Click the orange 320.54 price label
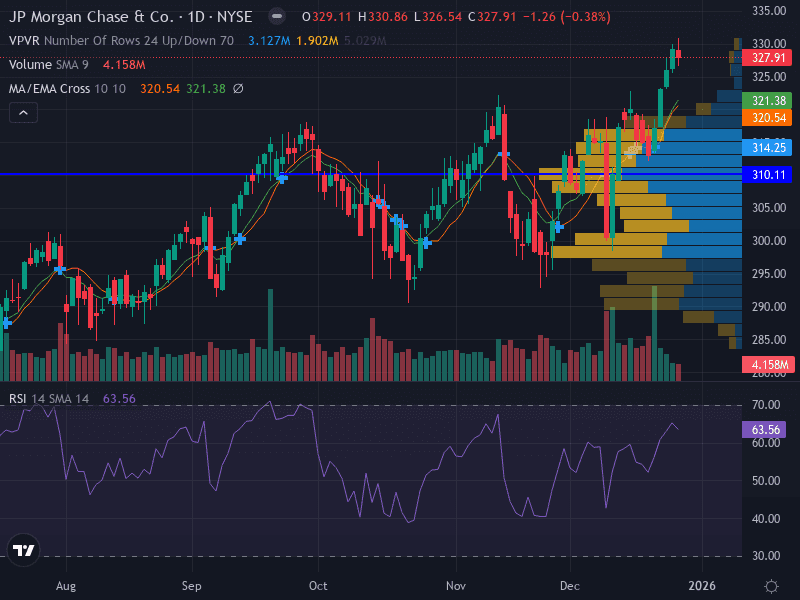The image size is (800, 600). [x=767, y=118]
